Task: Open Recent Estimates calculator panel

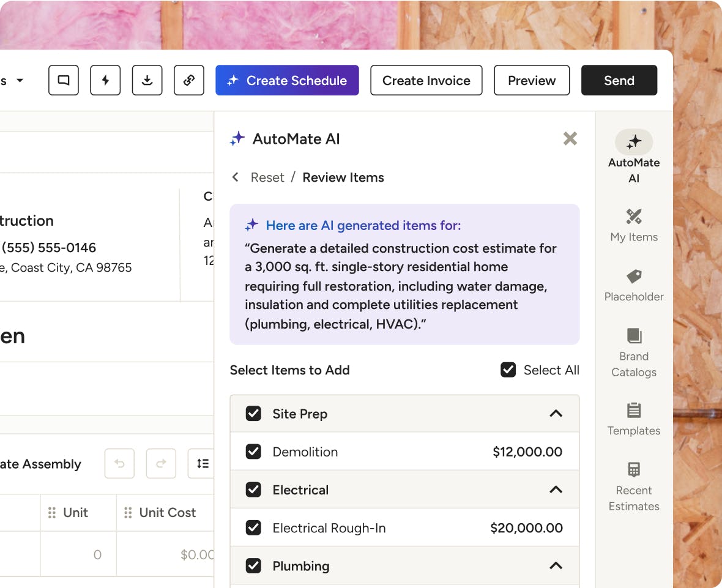Action: point(634,486)
